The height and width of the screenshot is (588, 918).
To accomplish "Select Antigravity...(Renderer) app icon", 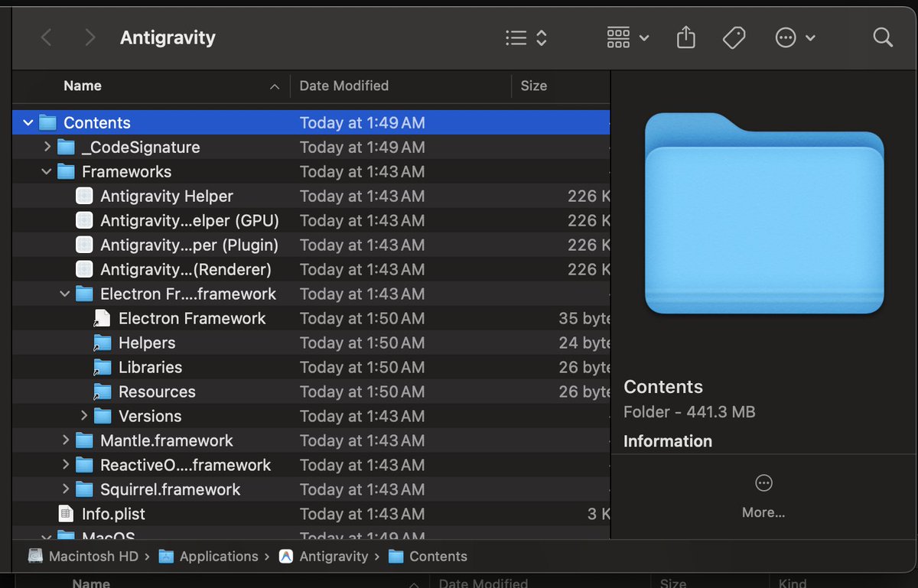I will coord(84,269).
